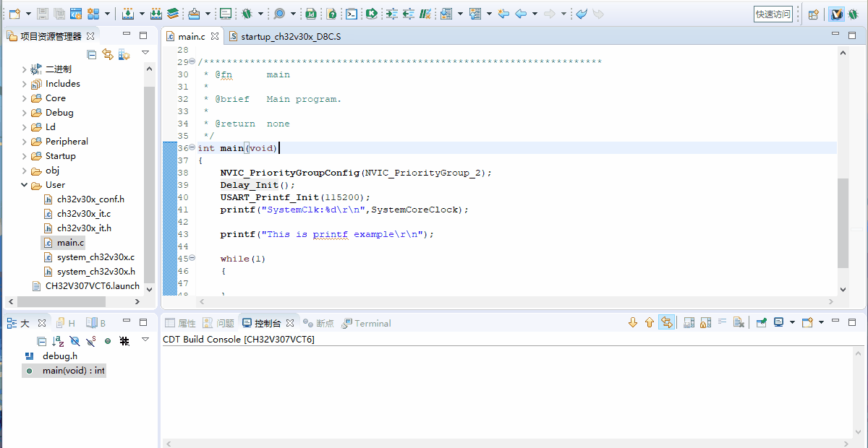Click the Search magnifier toolbar icon
Viewport: 868px width, 448px height.
click(278, 14)
